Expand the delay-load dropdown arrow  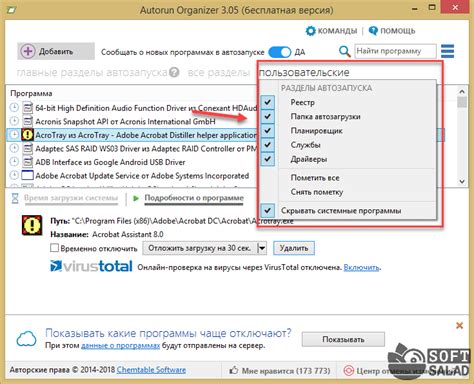pos(262,248)
